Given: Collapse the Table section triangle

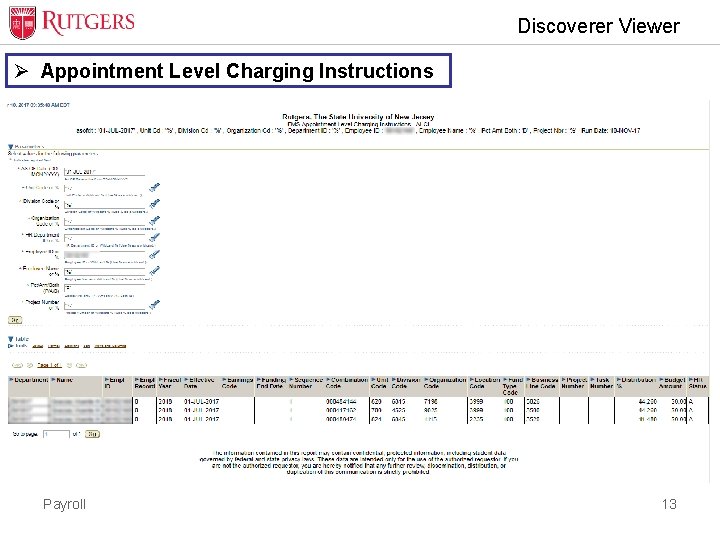Looking at the screenshot, I should [11, 339].
